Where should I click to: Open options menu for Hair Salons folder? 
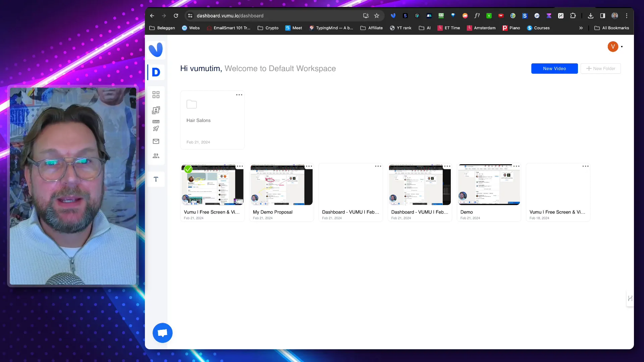pyautogui.click(x=239, y=95)
